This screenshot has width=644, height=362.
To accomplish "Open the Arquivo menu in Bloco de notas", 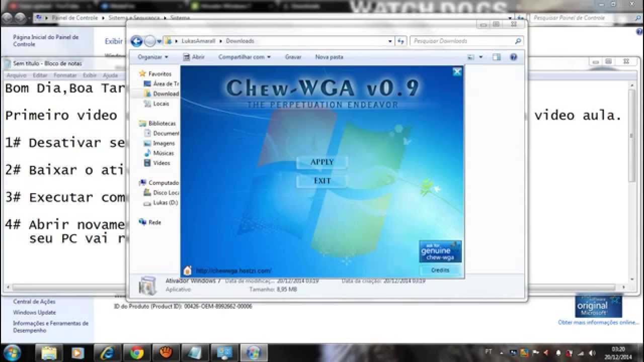I will tap(16, 75).
